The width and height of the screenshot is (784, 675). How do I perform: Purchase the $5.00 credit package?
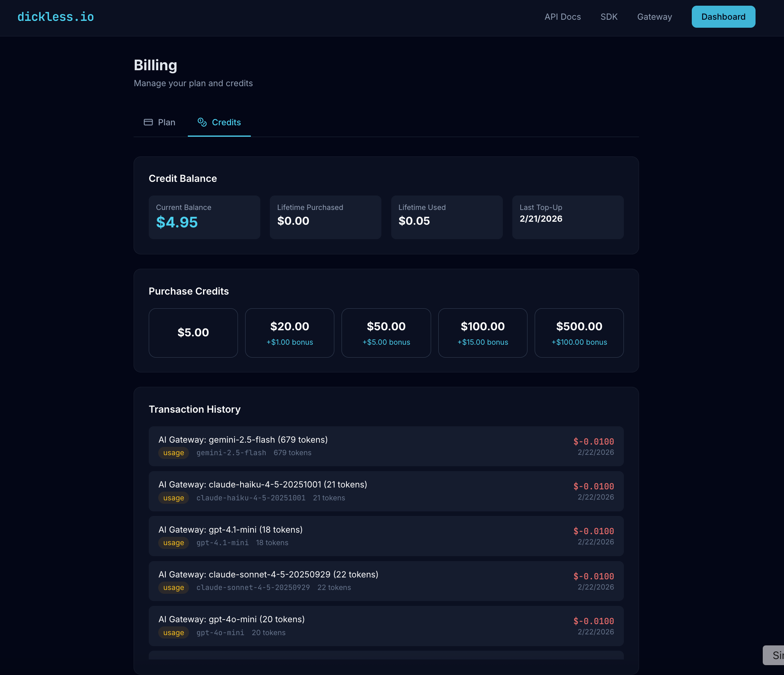tap(193, 333)
